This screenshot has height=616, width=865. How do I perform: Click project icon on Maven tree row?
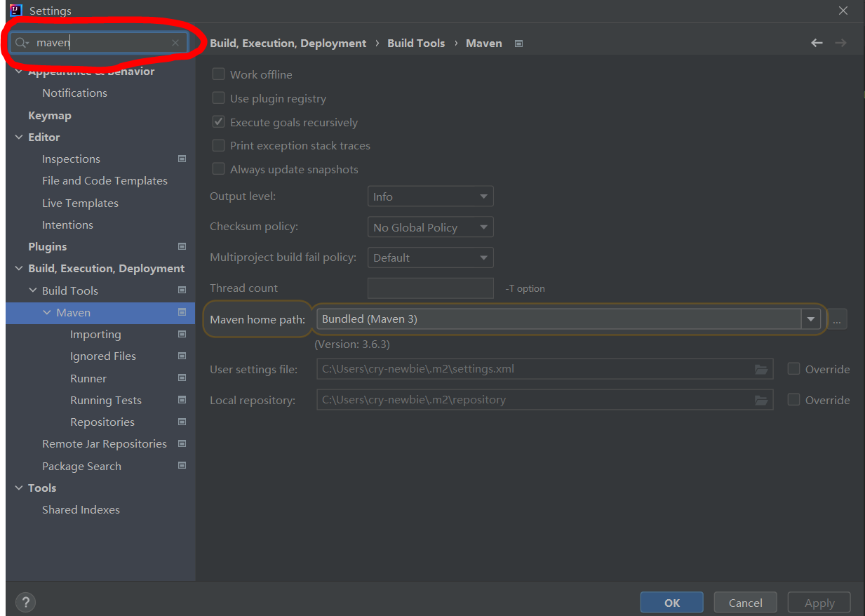(182, 312)
